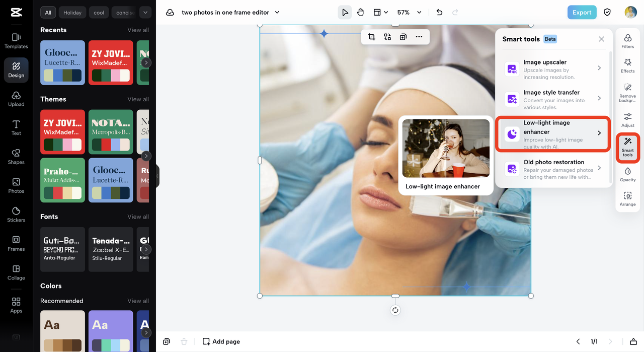
Task: Click the Crop tool in floating toolbar
Action: pos(372,37)
